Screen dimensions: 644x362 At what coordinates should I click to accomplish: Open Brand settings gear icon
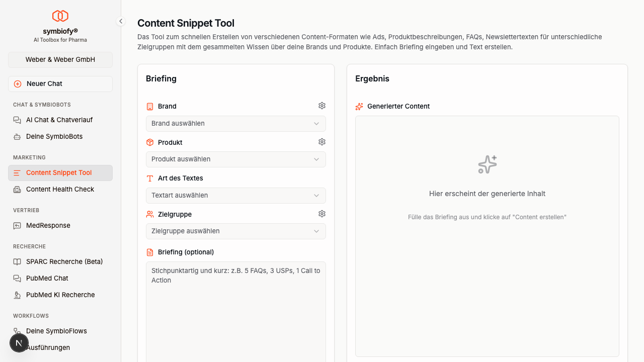322,106
